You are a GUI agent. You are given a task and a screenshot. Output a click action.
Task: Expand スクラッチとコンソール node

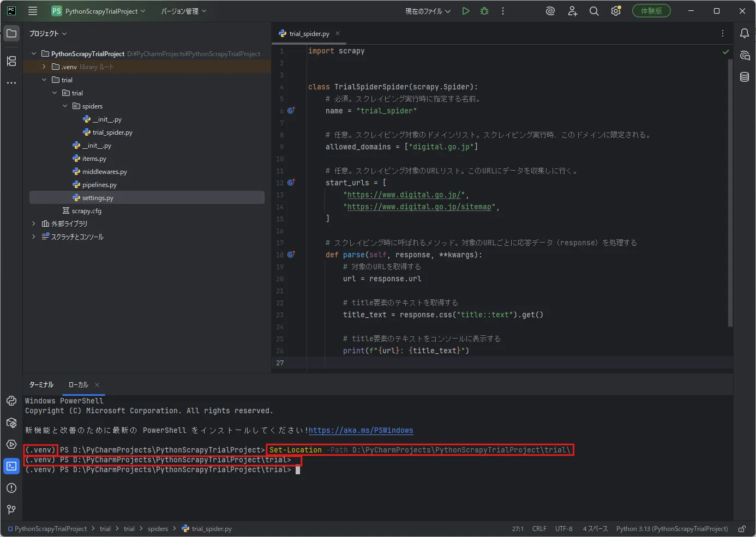tap(34, 237)
